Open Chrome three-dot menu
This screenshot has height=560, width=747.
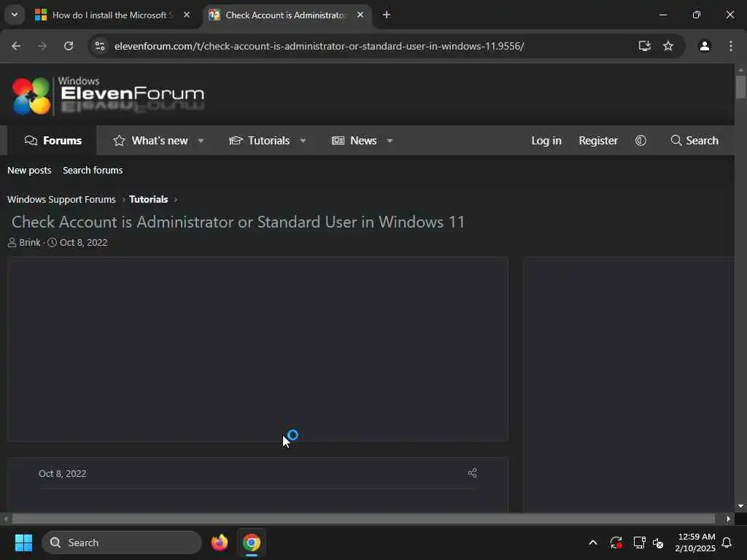(730, 46)
